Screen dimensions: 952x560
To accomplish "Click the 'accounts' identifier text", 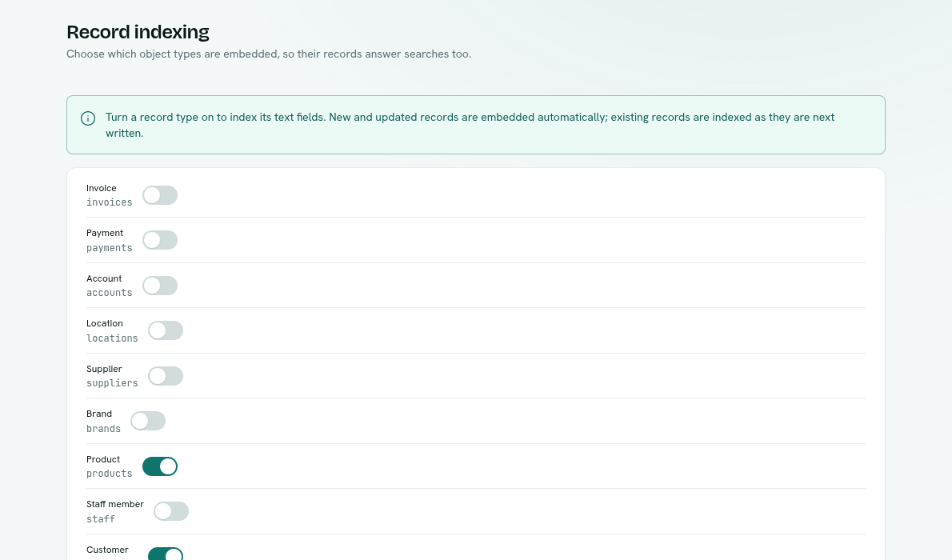I will tap(110, 293).
